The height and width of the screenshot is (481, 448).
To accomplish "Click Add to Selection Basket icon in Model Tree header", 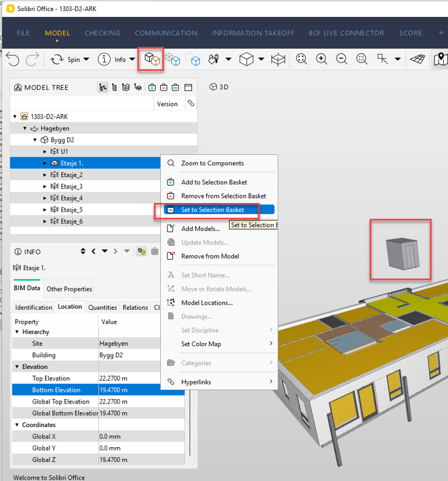I will pos(152,88).
